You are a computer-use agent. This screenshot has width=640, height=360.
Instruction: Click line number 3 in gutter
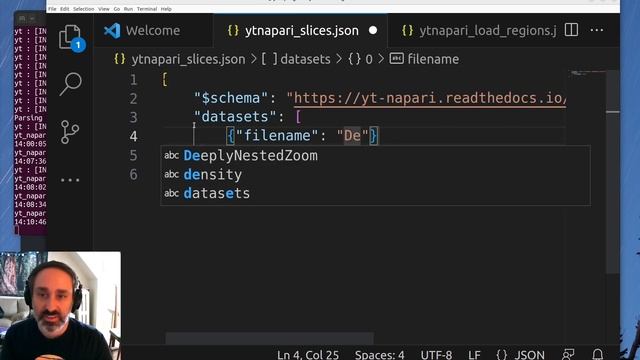point(133,118)
